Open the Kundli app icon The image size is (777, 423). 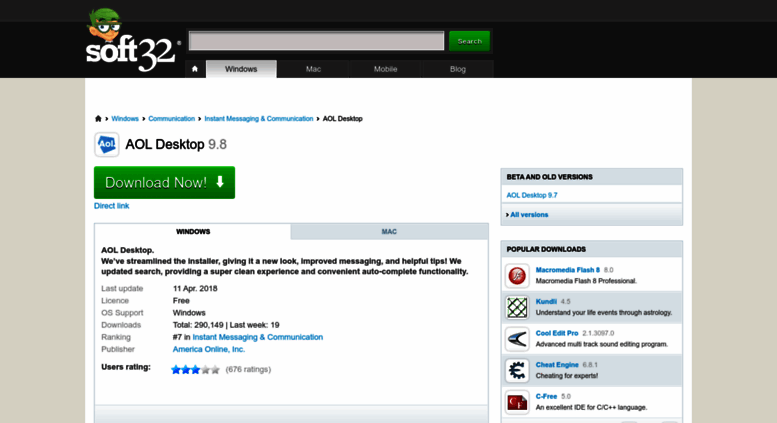coord(517,307)
